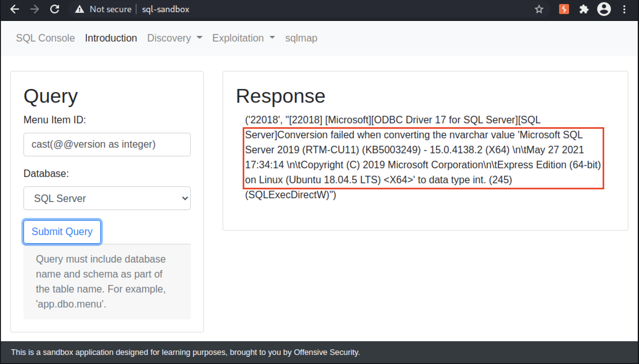Reload the page with the refresh icon

pyautogui.click(x=55, y=9)
